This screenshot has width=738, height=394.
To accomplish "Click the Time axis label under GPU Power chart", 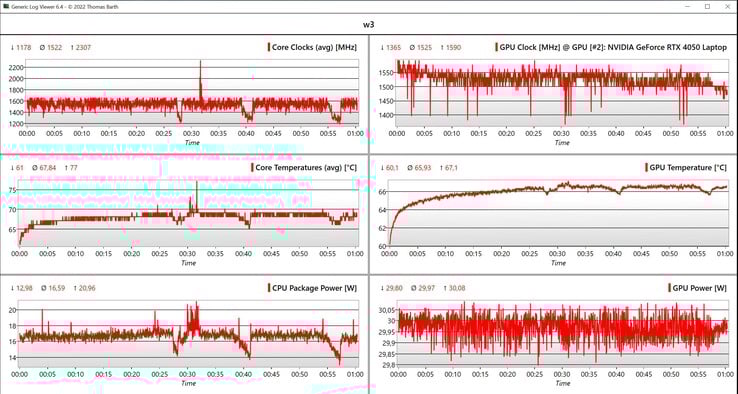I will pos(563,383).
